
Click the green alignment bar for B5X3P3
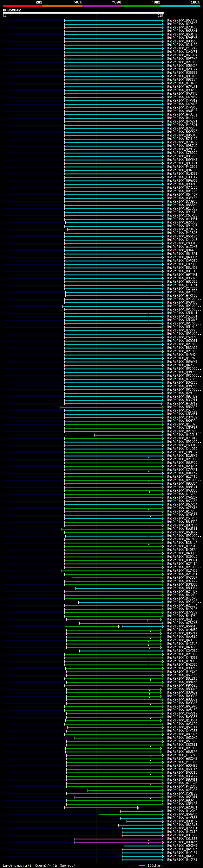click(x=112, y=407)
